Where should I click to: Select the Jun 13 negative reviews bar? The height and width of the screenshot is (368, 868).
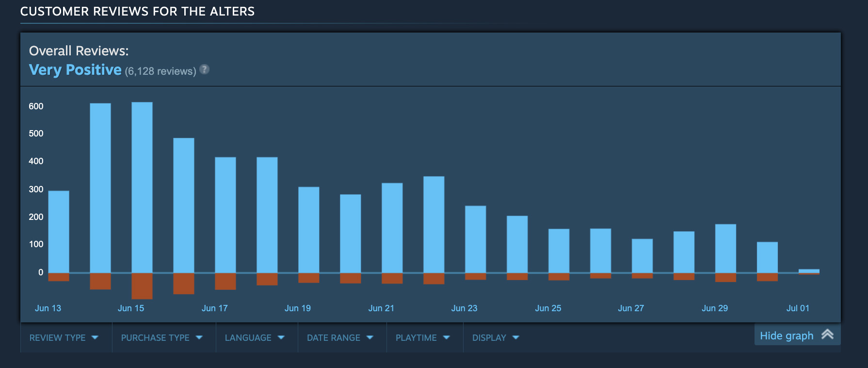tap(59, 277)
